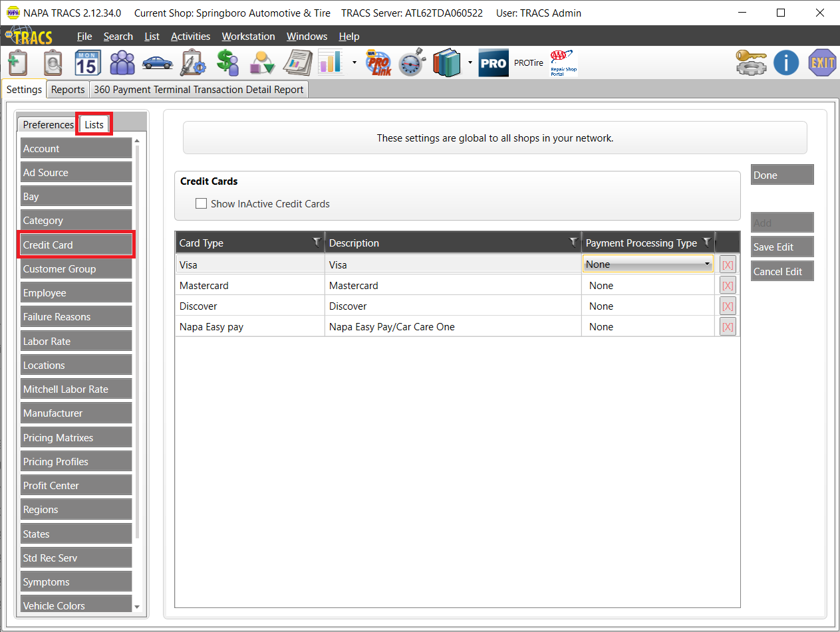Open the Customer Group list
The image size is (840, 632).
[76, 268]
